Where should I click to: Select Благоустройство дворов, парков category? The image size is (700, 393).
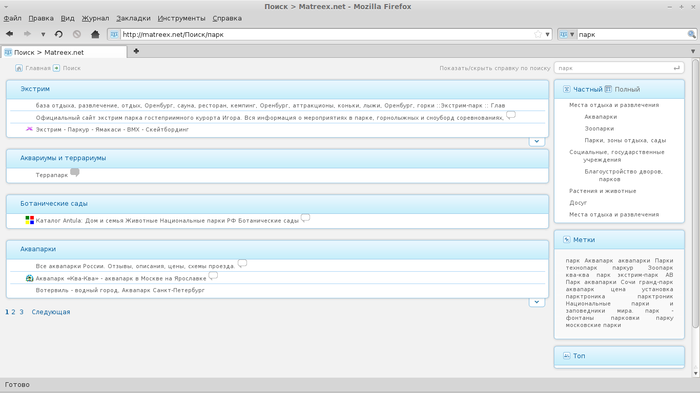623,175
